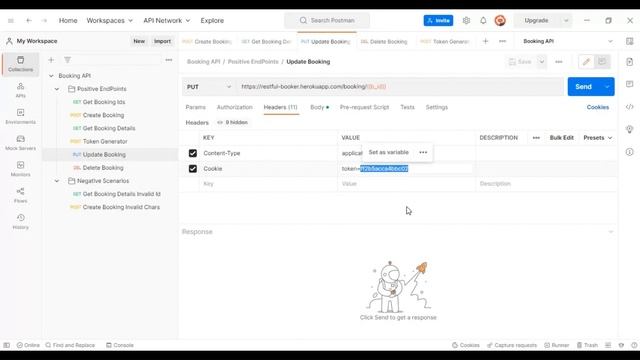The height and width of the screenshot is (360, 640).
Task: Switch to the Tests request tab
Action: 407,107
